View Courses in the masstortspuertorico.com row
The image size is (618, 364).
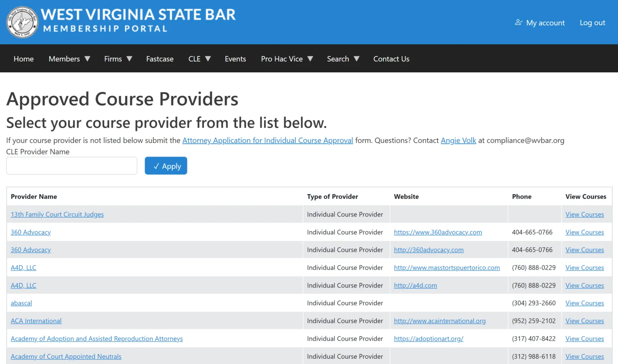pos(585,268)
